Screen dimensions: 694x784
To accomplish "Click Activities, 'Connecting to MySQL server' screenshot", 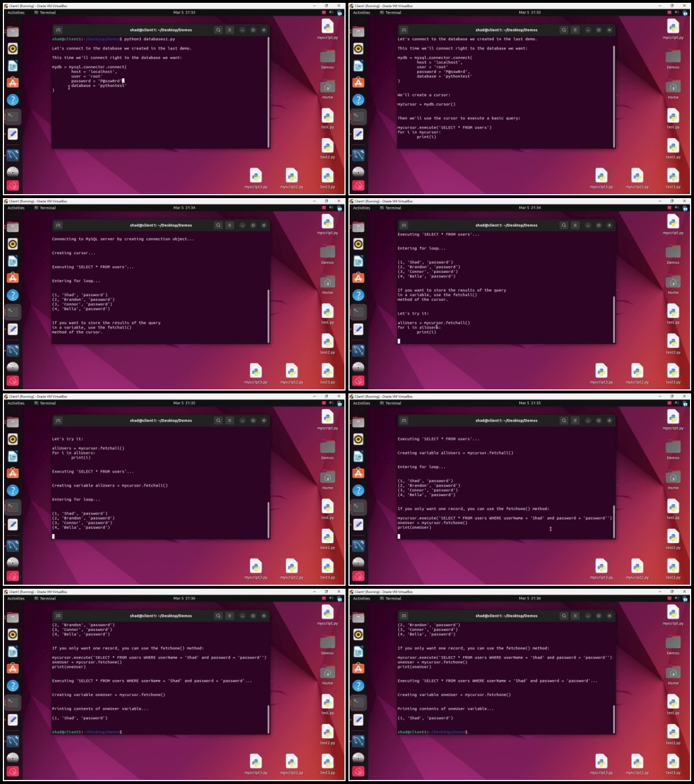I will click(x=16, y=208).
